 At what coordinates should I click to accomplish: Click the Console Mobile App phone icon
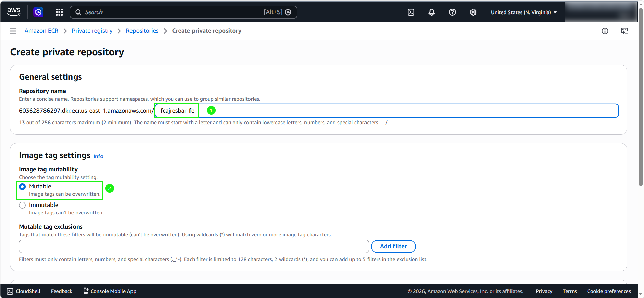pos(86,291)
